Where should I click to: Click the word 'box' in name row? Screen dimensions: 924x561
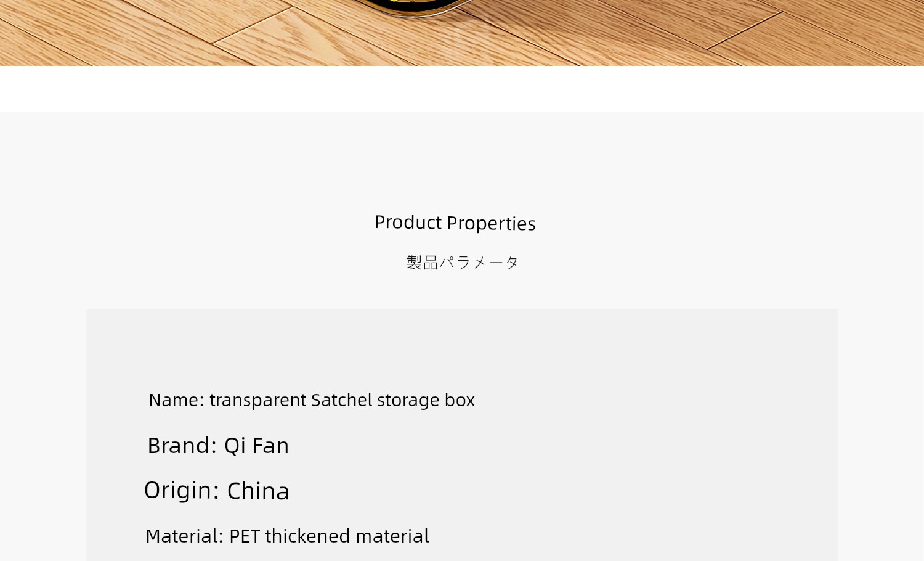click(x=460, y=400)
